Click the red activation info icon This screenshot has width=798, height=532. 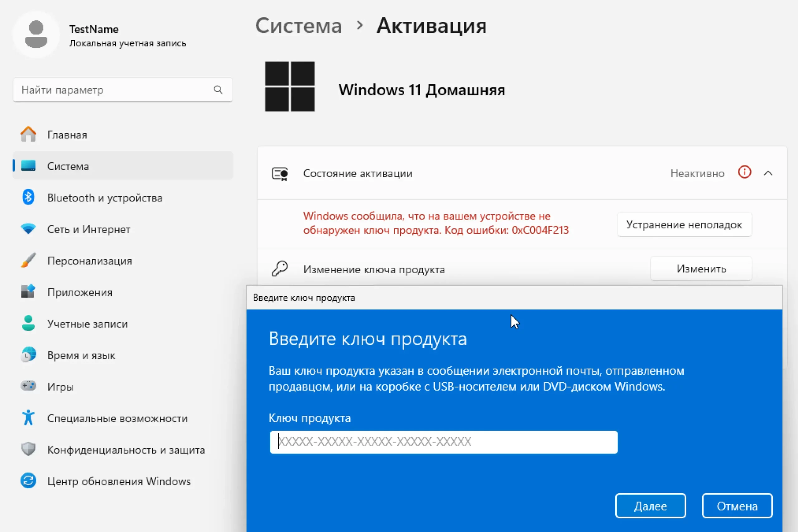744,173
